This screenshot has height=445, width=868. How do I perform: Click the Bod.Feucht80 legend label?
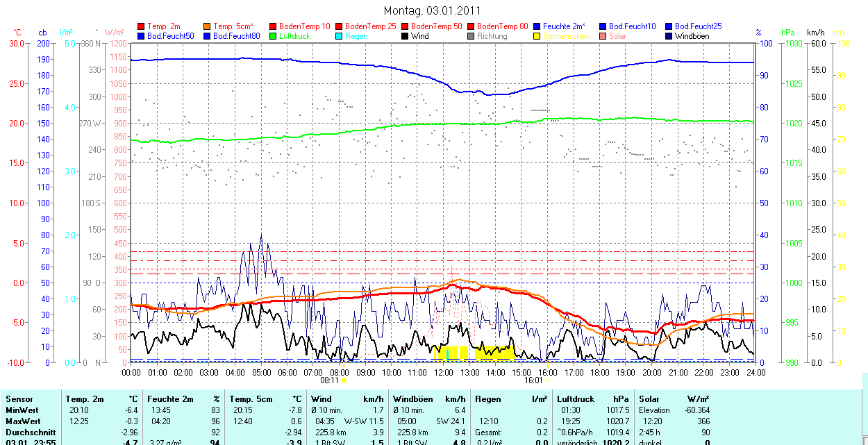point(236,36)
